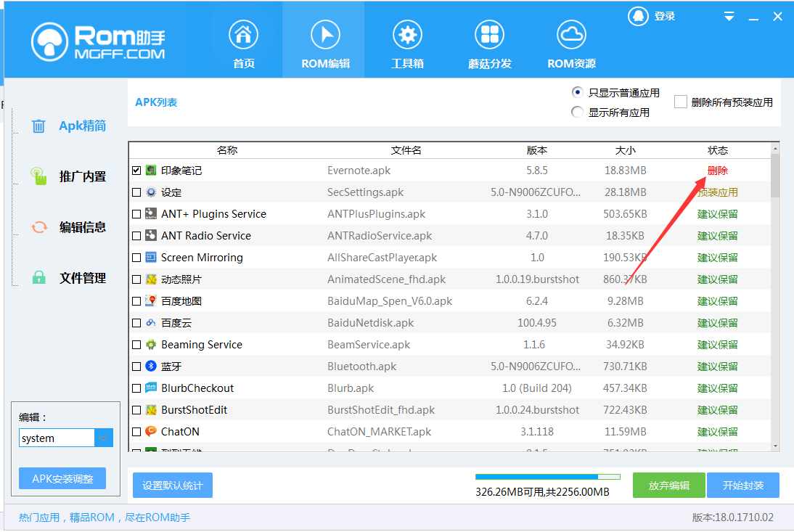This screenshot has height=532, width=794.
Task: Click the Screen Mirroring app icon
Action: (x=151, y=257)
